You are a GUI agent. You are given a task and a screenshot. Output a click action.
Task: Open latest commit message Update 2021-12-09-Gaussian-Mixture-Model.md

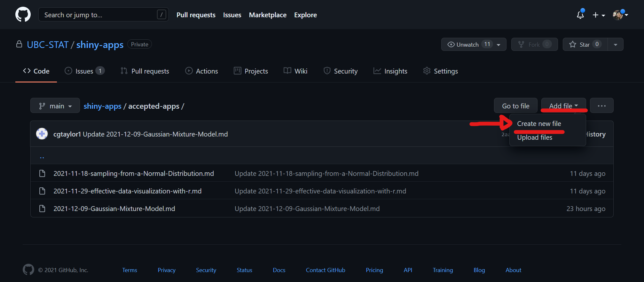click(155, 134)
